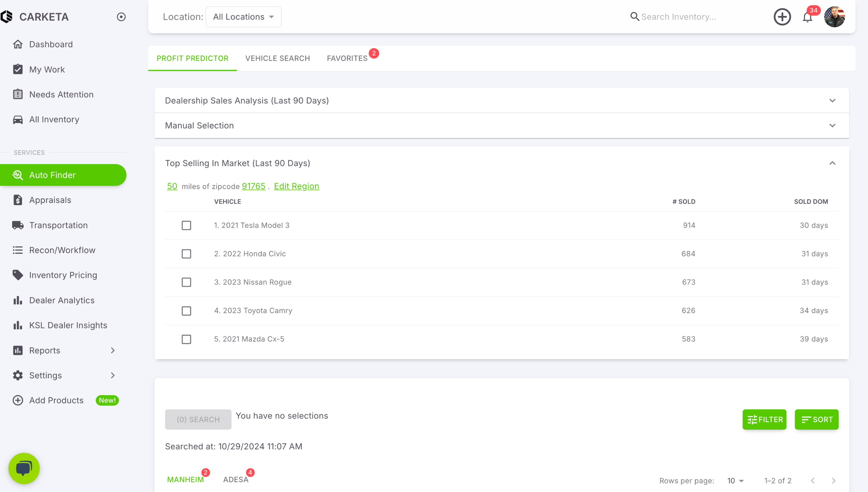Click the Search Inventory field
The image size is (868, 492).
[678, 17]
